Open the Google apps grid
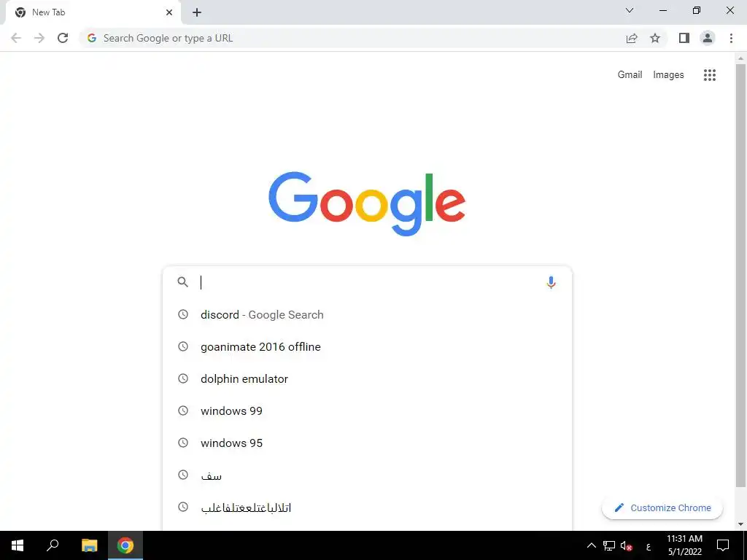Screen dimensions: 747x560 [709, 75]
